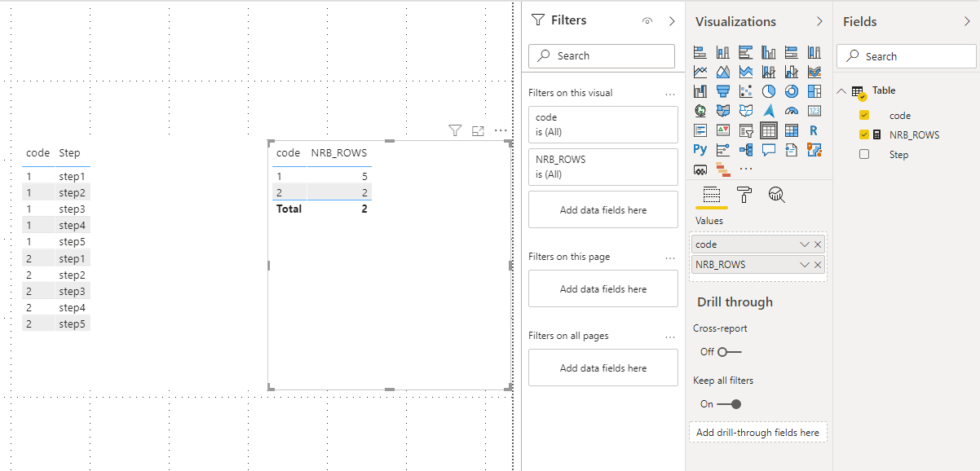Select the Stacked column chart visual
The width and height of the screenshot is (980, 471).
723,52
